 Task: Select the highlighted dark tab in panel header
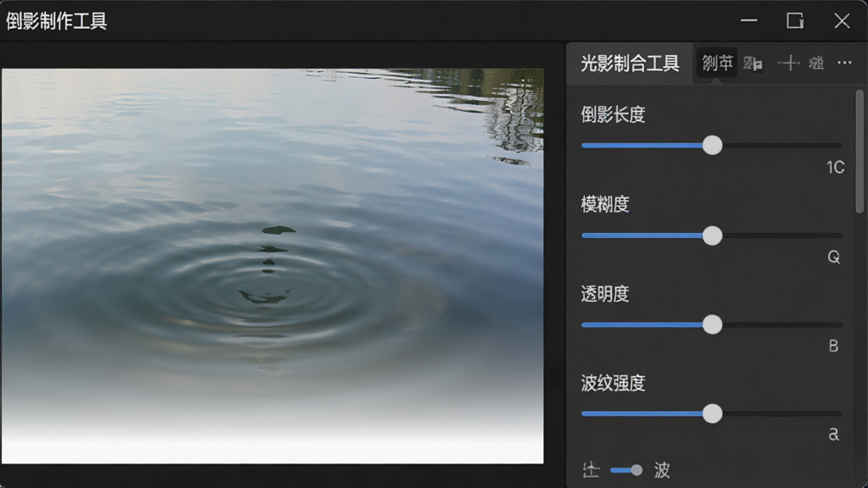pos(717,63)
